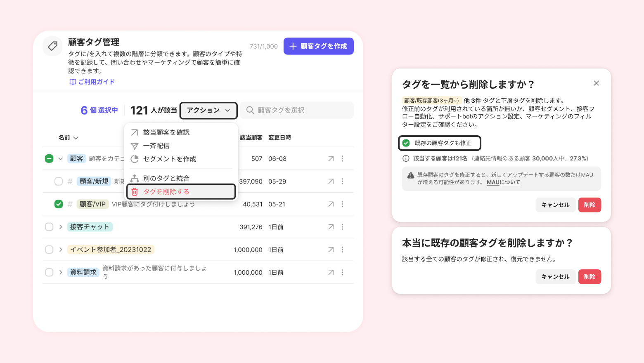Select タグを削除する from the menu
Viewport: 644px width, 363px height.
[x=166, y=191]
